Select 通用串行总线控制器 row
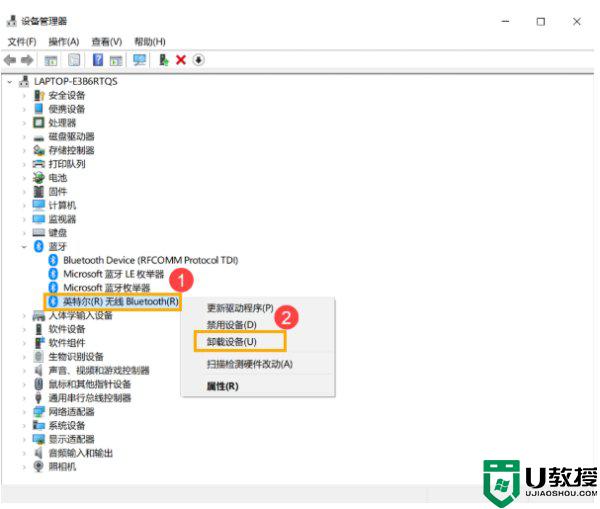 click(90, 398)
